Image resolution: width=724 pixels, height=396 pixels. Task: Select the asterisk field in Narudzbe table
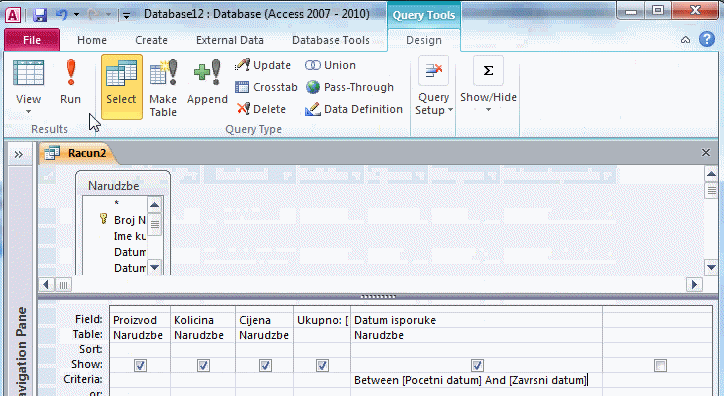click(115, 204)
